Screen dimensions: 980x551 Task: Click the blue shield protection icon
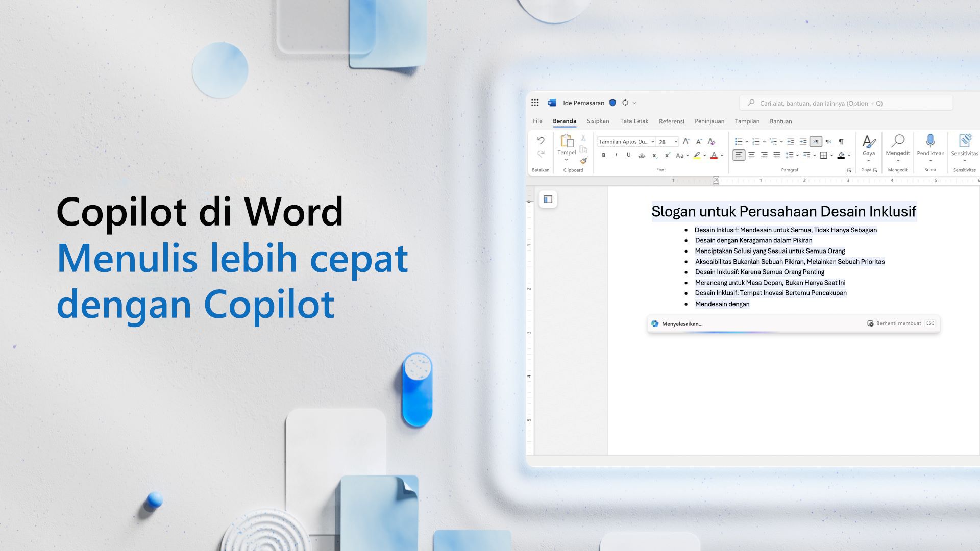[x=613, y=103]
